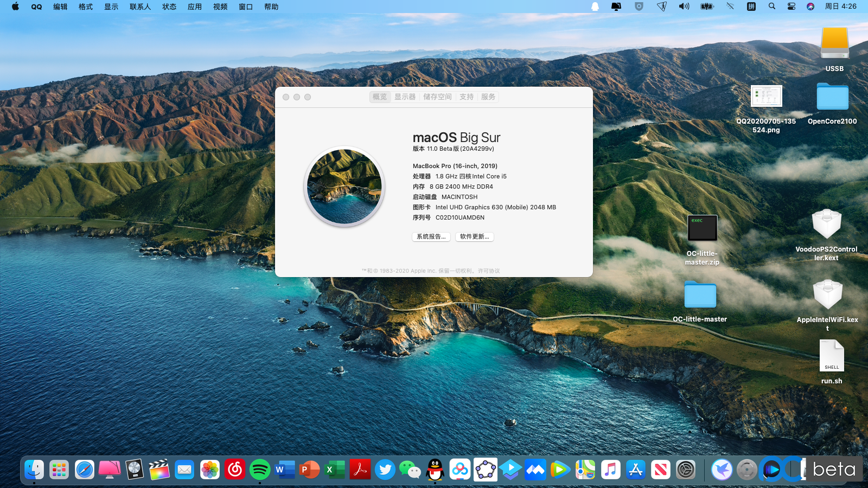Viewport: 868px width, 488px height.
Task: Click the serial number C02D10UAMD6N
Action: 460,217
